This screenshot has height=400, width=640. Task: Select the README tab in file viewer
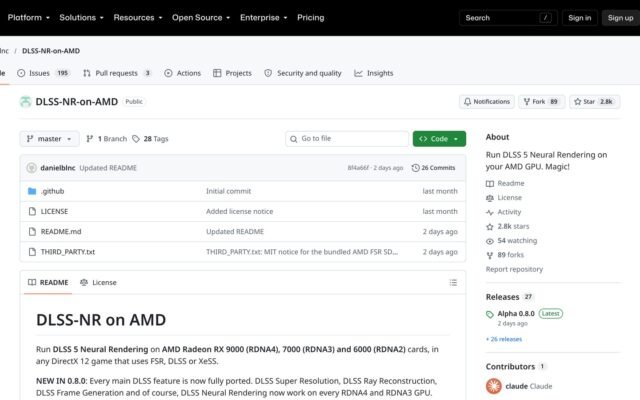point(48,282)
